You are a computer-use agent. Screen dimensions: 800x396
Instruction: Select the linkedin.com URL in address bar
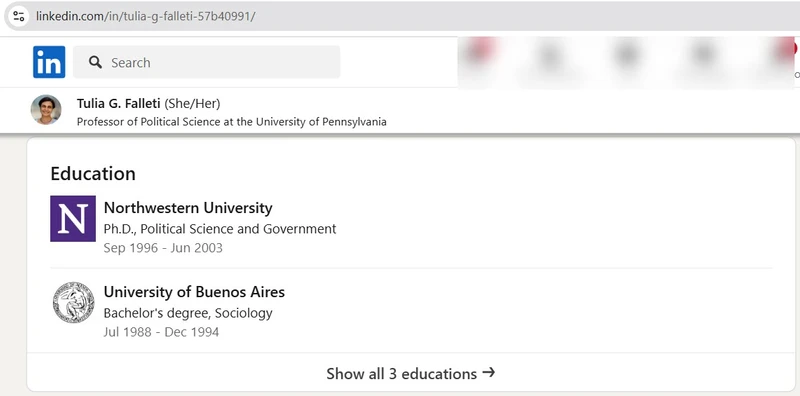145,16
